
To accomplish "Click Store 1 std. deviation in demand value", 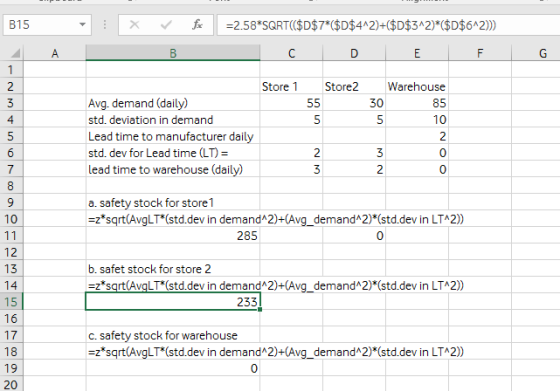I will 291,120.
